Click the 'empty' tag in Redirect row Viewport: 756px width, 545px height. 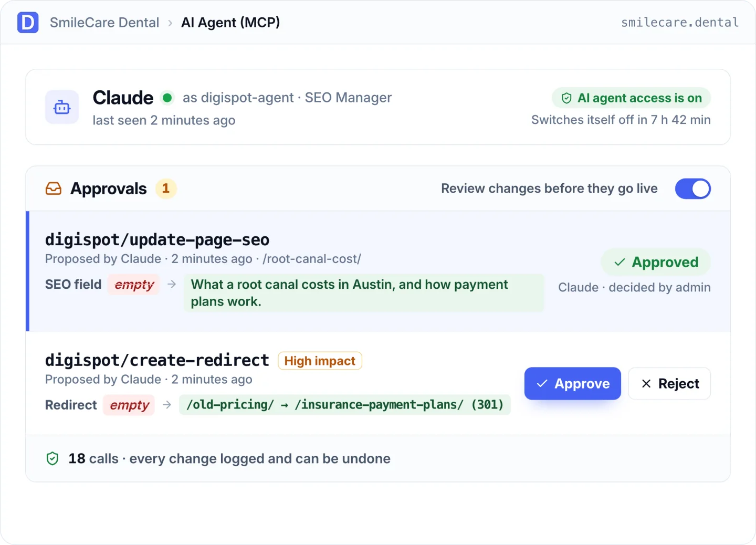pos(129,405)
